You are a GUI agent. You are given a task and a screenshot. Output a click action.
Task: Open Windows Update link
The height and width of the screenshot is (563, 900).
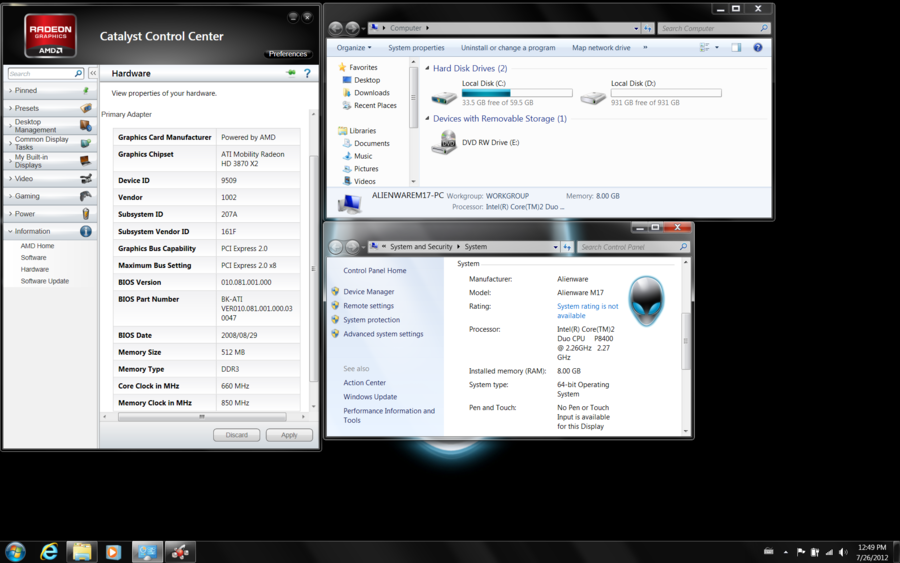(370, 397)
